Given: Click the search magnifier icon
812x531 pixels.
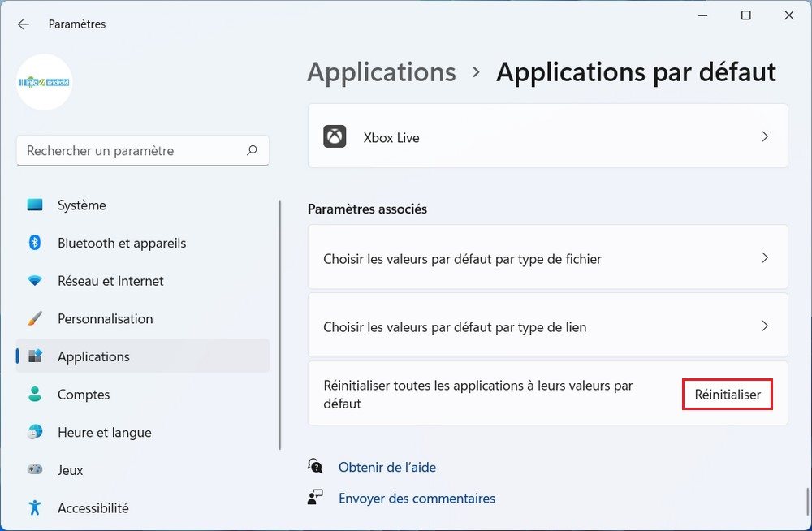Looking at the screenshot, I should pos(252,150).
